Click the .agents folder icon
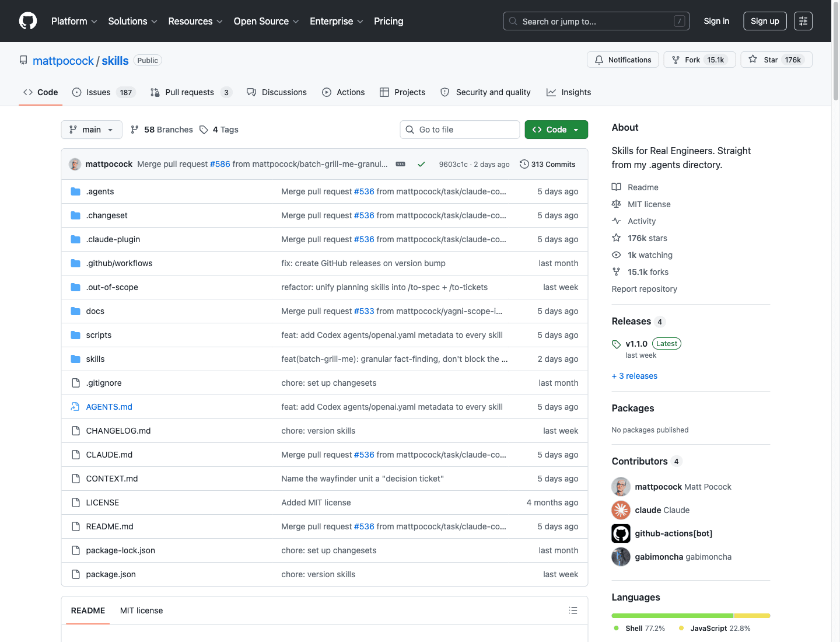The height and width of the screenshot is (642, 840). [x=75, y=191]
